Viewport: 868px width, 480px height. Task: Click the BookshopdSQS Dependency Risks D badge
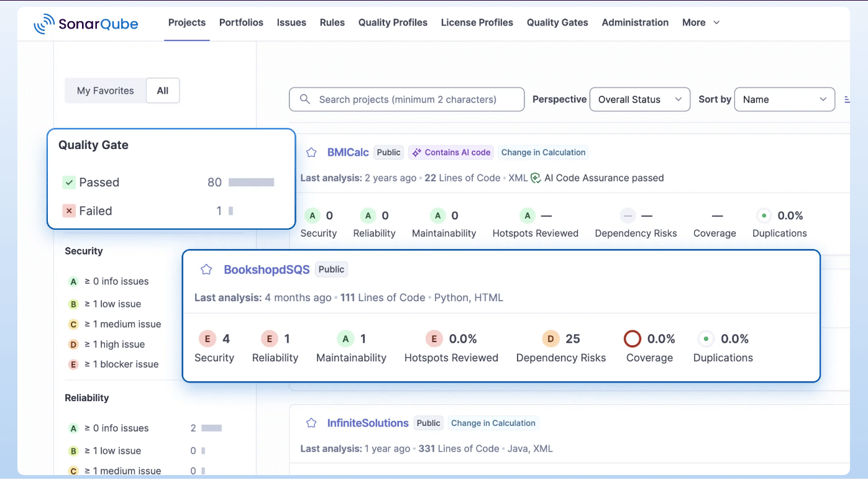[550, 339]
